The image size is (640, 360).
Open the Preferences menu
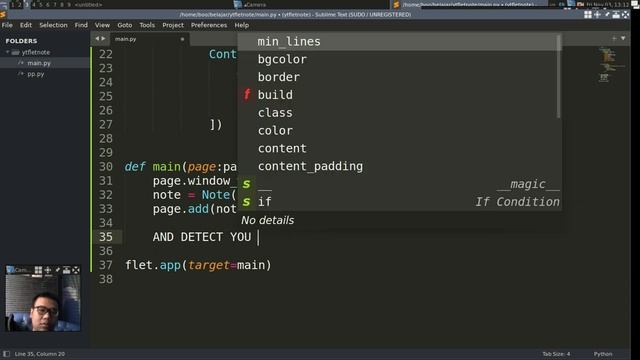209,25
